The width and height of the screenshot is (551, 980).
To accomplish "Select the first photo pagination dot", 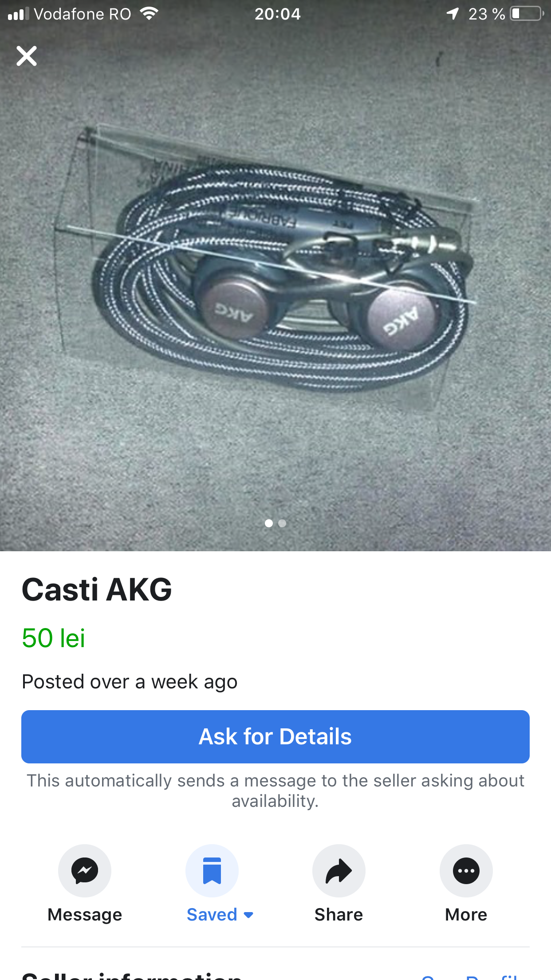I will pos(269,523).
